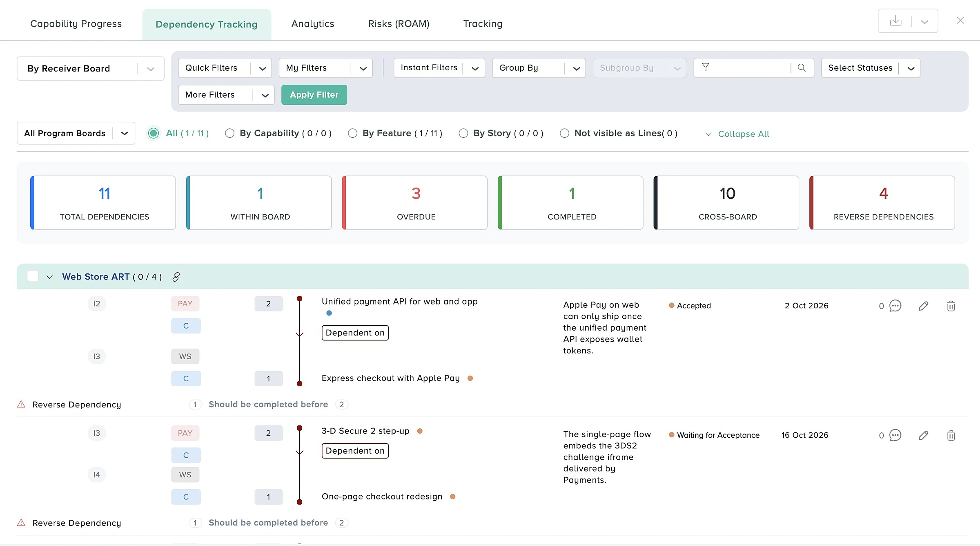Click the Apply Filter button
Image resolution: width=980 pixels, height=546 pixels.
pyautogui.click(x=314, y=95)
